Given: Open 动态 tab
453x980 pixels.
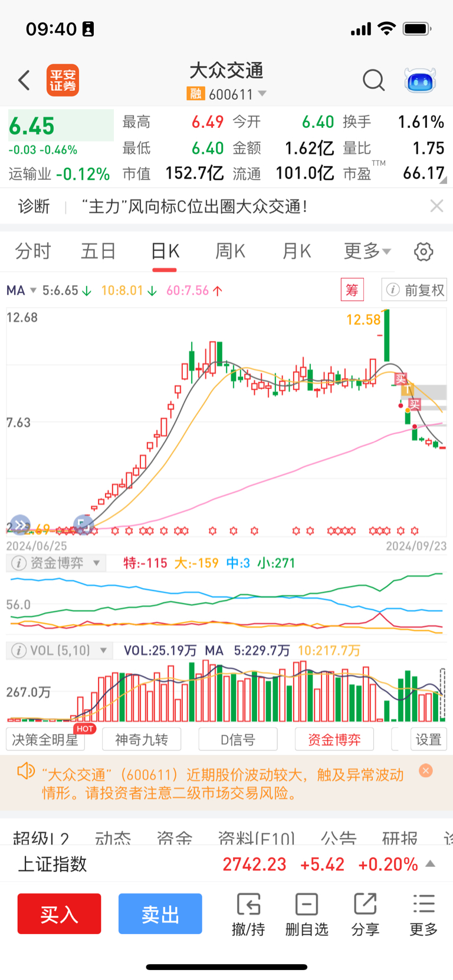Looking at the screenshot, I should 113,837.
